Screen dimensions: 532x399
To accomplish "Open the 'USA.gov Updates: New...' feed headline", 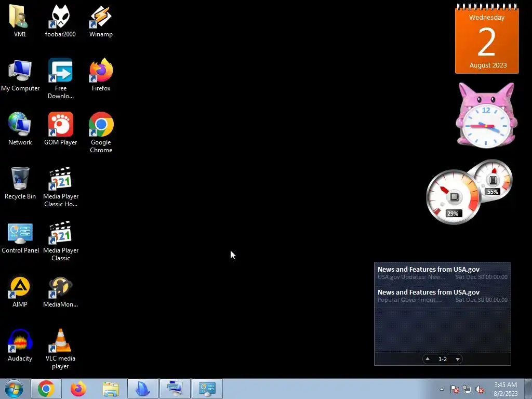I will pyautogui.click(x=443, y=273).
